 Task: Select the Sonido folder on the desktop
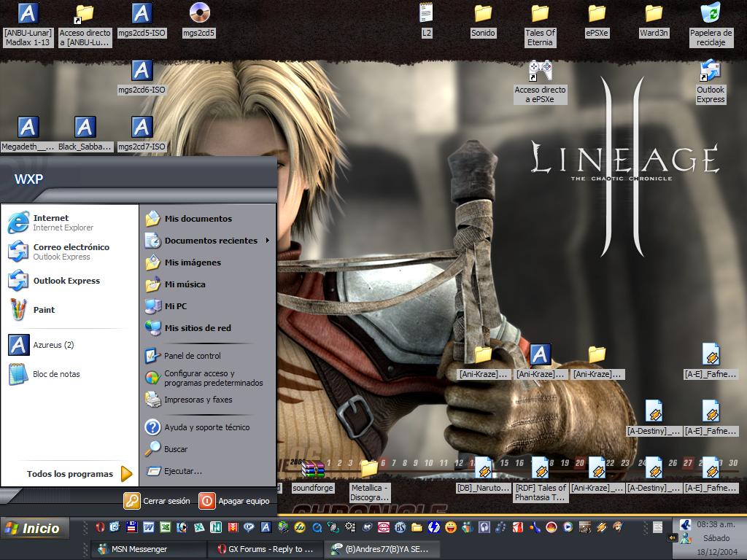coord(483,20)
